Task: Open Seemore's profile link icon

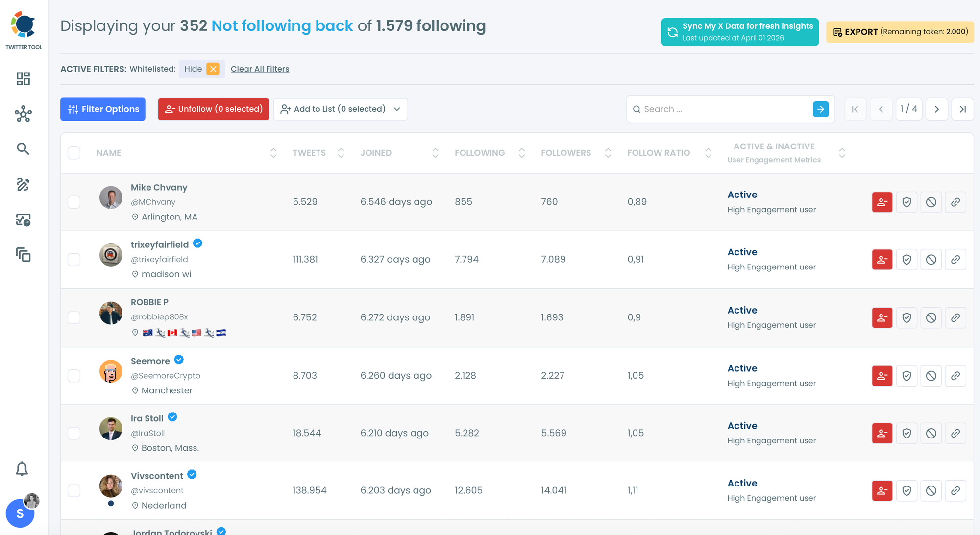Action: click(x=955, y=376)
